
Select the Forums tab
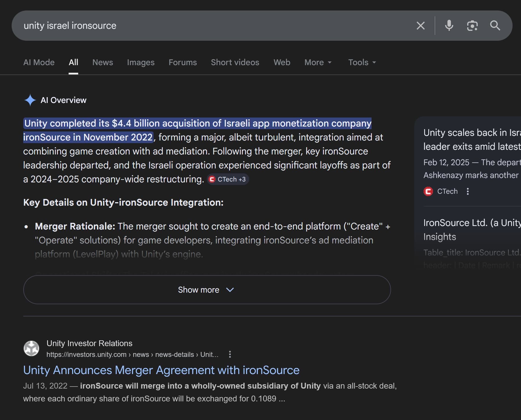[183, 62]
